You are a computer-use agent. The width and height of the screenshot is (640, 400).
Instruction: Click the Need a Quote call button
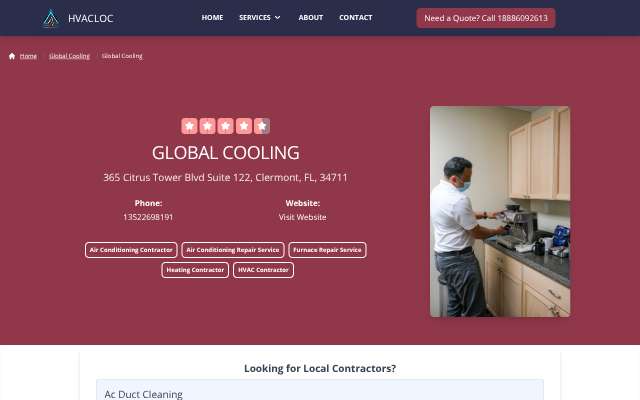(486, 18)
